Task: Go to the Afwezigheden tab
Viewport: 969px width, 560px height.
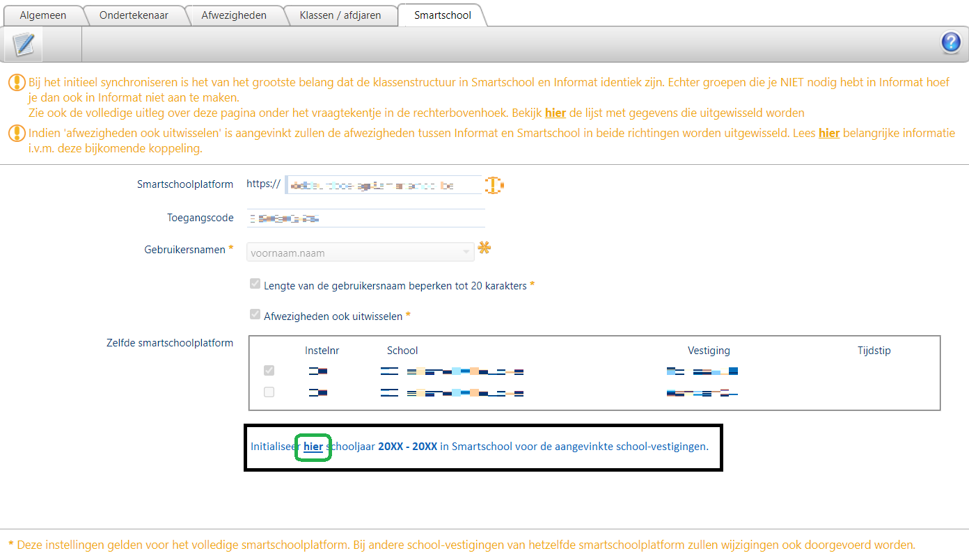Action: click(x=234, y=15)
